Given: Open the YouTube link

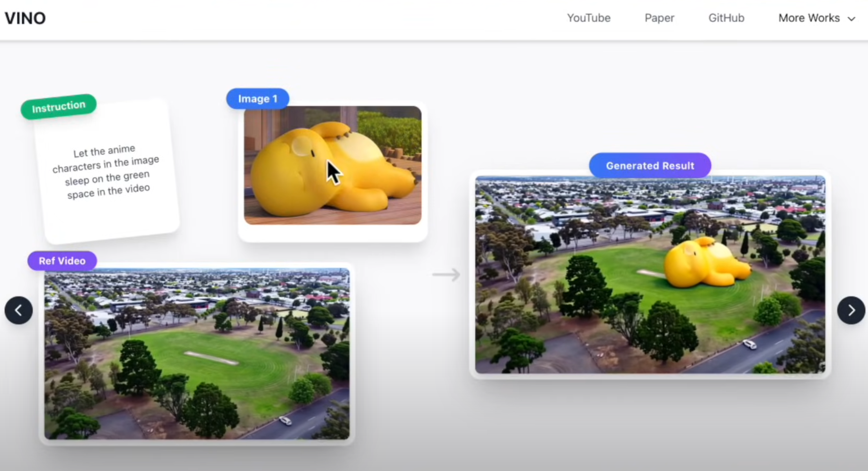Looking at the screenshot, I should [588, 18].
